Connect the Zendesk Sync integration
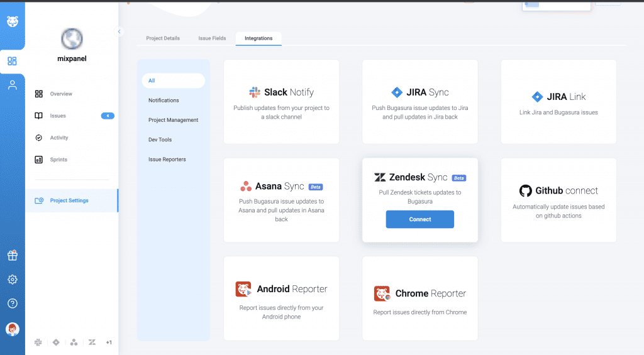 tap(419, 219)
